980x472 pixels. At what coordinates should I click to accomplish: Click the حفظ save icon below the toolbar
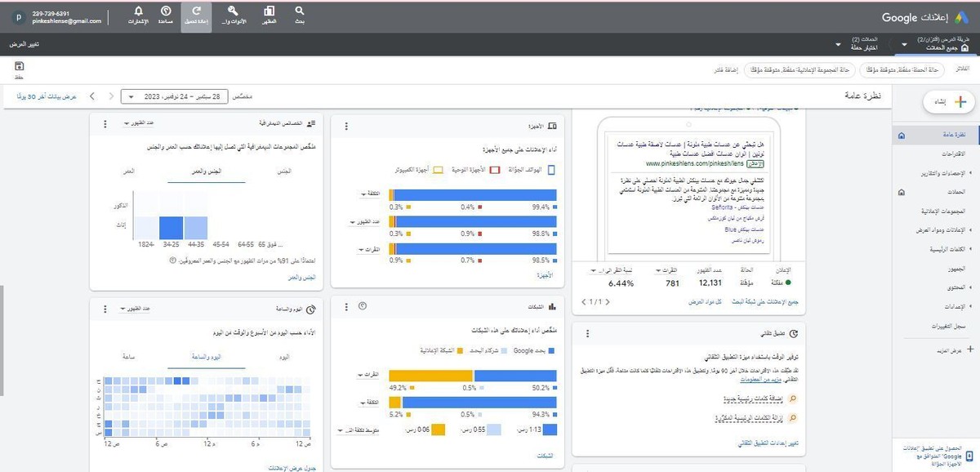click(20, 69)
